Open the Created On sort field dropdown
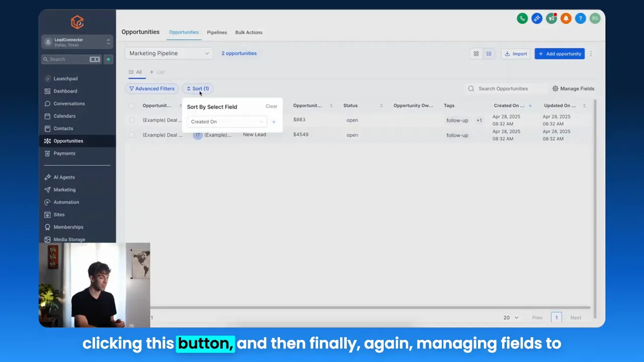This screenshot has width=644, height=362. [x=227, y=121]
